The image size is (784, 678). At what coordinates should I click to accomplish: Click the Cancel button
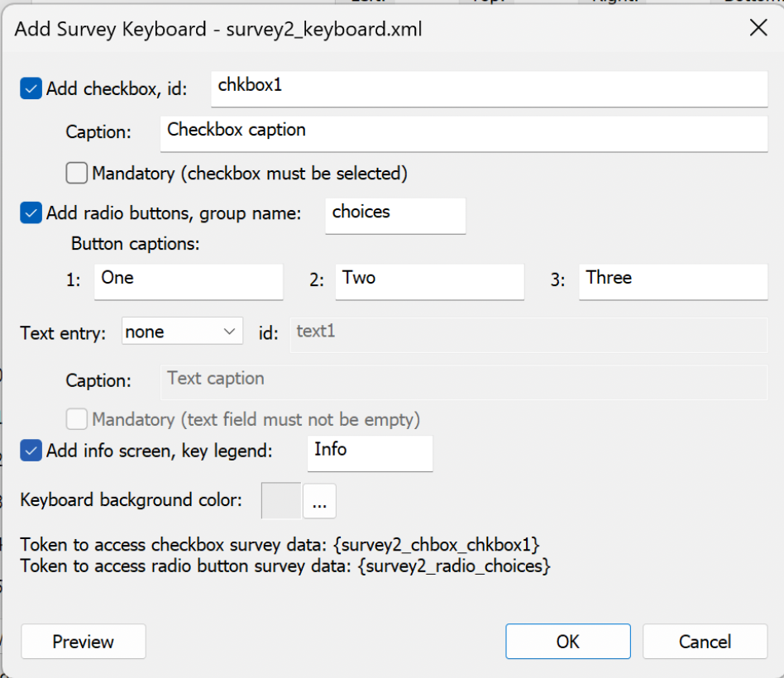click(705, 642)
